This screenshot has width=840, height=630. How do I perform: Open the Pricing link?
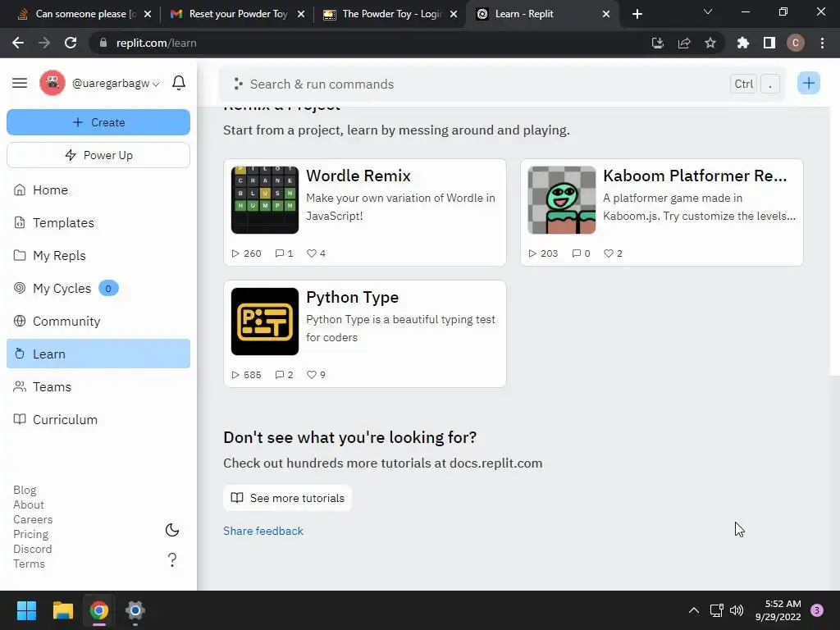(x=30, y=534)
